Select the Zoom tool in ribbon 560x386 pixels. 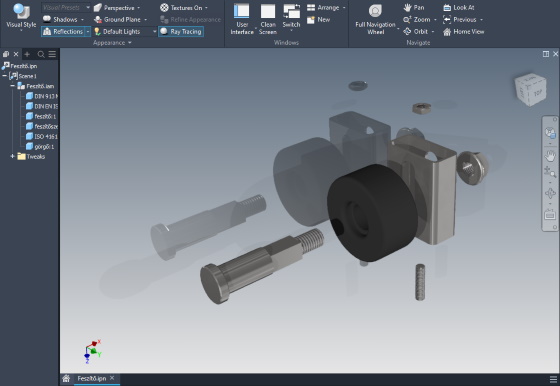(416, 20)
